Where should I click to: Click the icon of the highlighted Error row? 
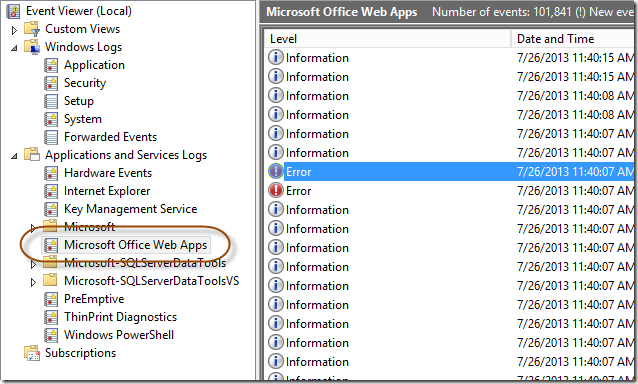[x=276, y=171]
